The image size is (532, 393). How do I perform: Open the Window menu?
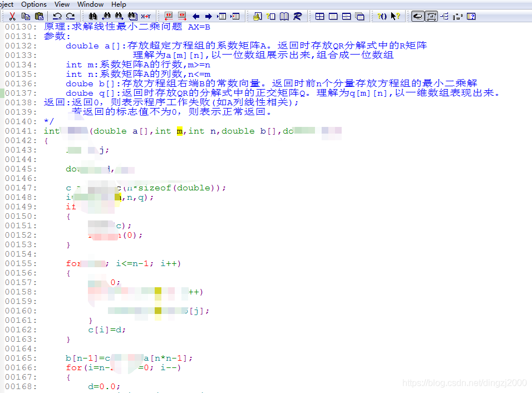pos(90,4)
